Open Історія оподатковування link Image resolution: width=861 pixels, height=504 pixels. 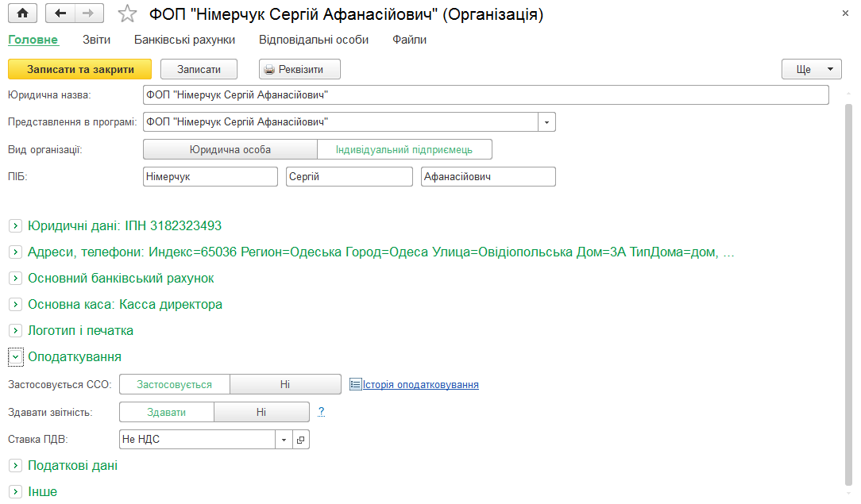tap(421, 384)
